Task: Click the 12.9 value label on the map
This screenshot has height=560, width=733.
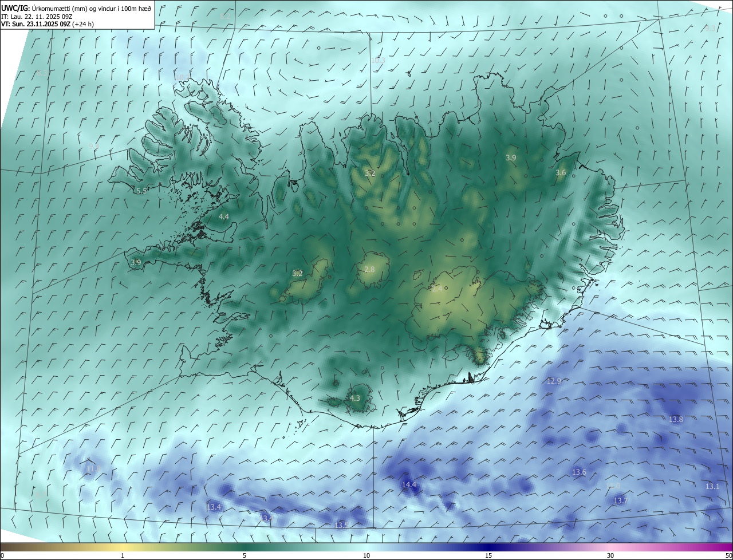Action: click(554, 381)
